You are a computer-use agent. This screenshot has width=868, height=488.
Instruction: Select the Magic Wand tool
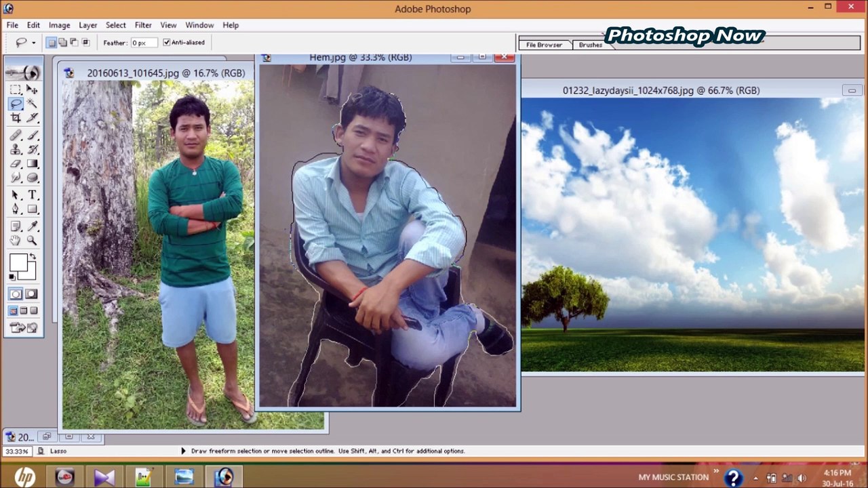click(32, 104)
